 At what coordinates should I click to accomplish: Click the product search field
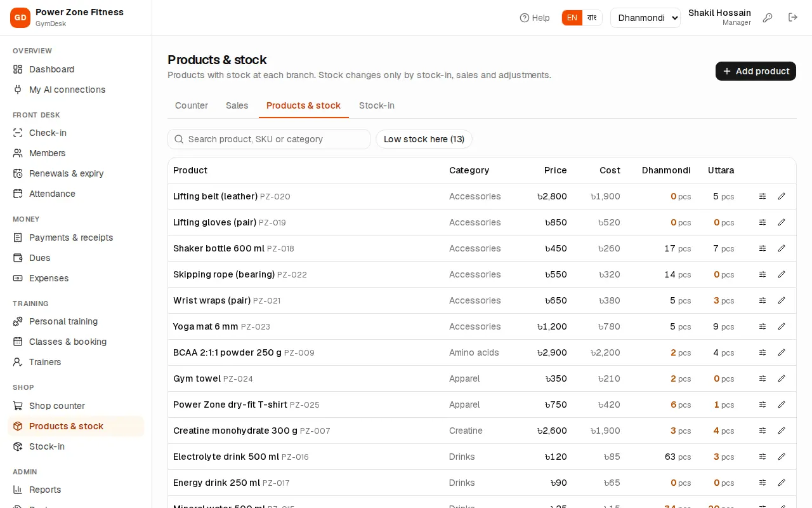(269, 139)
